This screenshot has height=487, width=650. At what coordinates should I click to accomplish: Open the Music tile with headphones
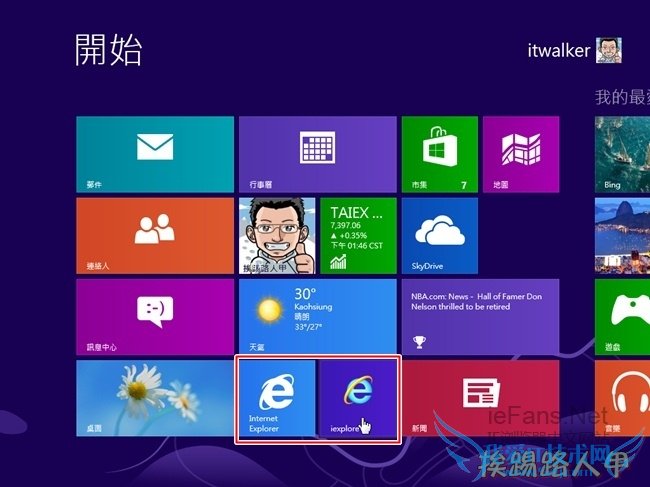622,398
